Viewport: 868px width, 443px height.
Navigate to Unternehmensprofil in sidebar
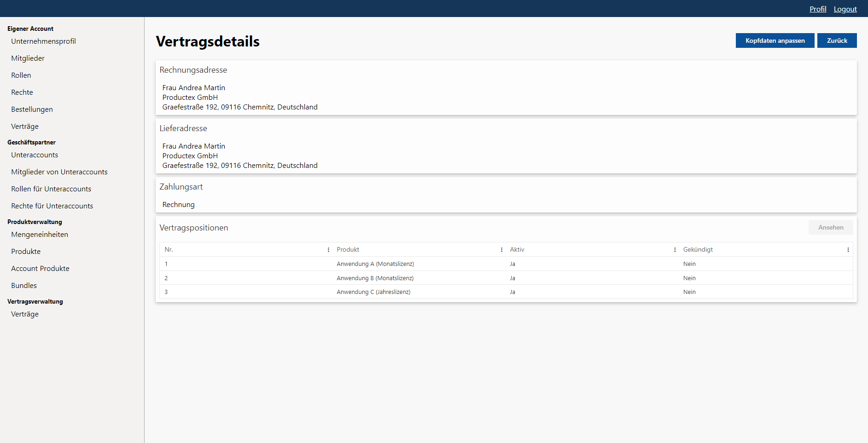pyautogui.click(x=43, y=41)
